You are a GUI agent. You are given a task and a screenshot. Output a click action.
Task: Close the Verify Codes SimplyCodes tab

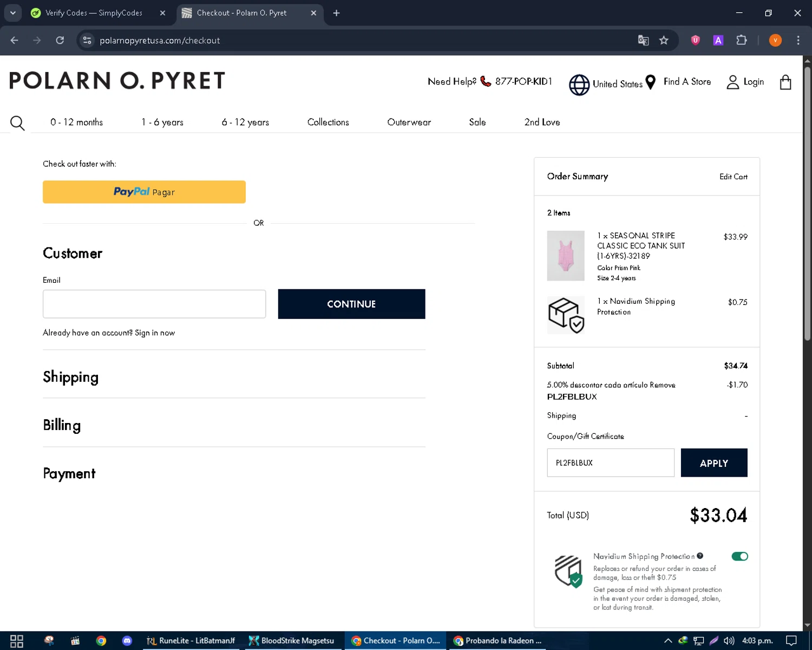point(162,13)
